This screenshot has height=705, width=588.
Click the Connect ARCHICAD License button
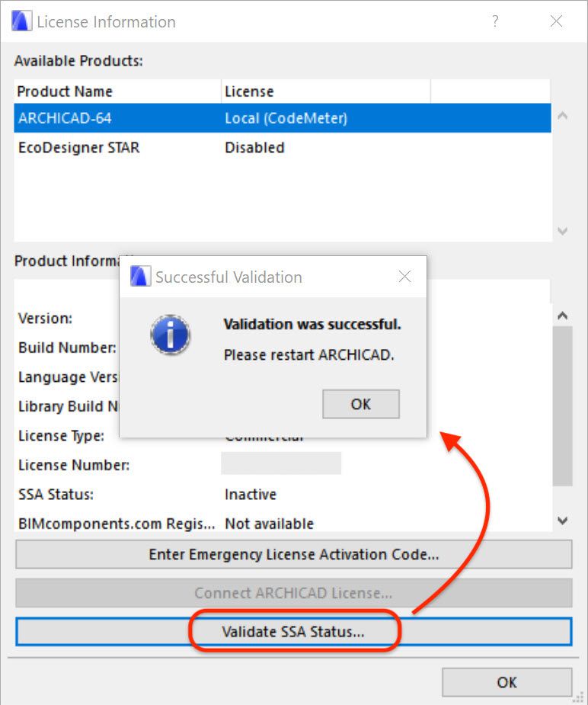293,593
